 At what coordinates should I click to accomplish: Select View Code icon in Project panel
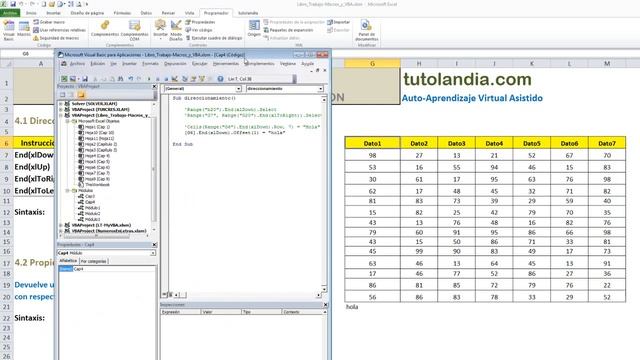coord(62,95)
